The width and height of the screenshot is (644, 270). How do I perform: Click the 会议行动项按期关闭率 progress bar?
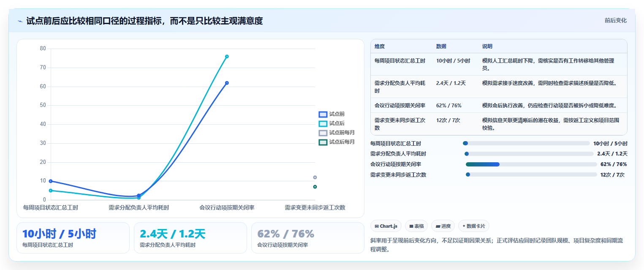[x=531, y=164]
